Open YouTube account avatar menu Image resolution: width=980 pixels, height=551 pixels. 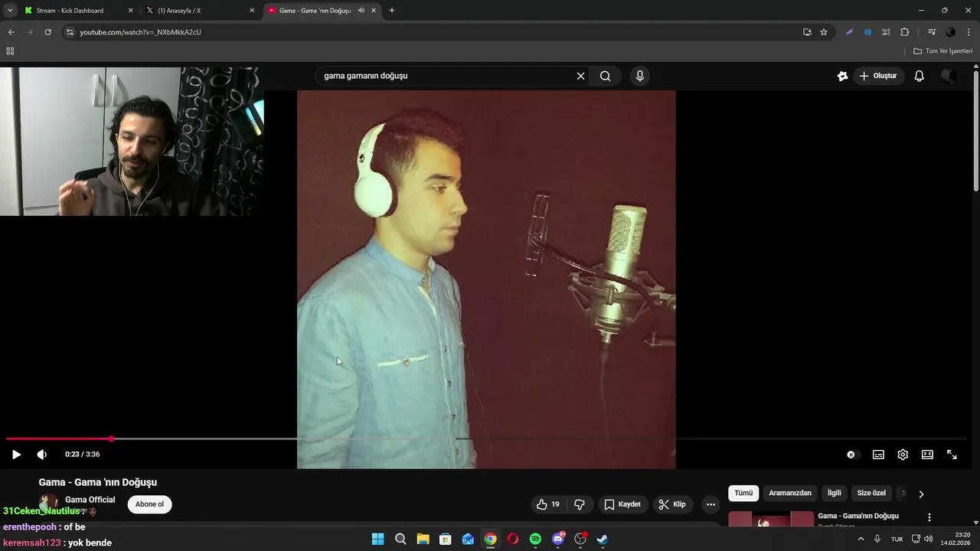point(948,76)
